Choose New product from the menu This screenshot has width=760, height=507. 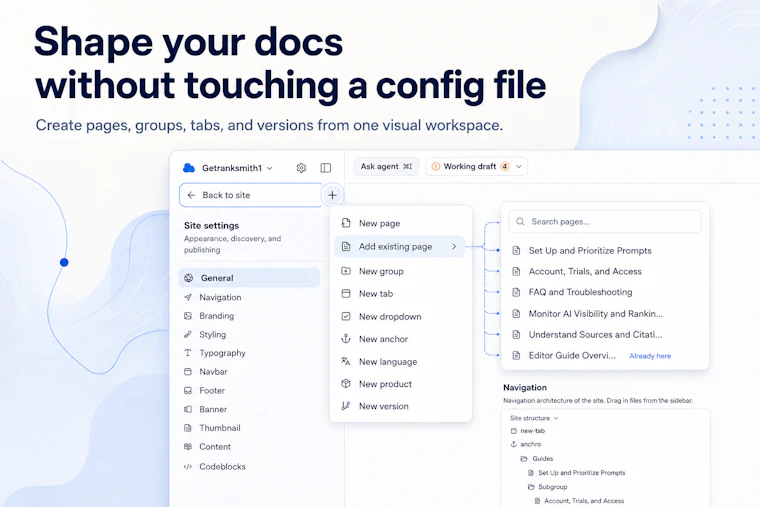[x=400, y=383]
